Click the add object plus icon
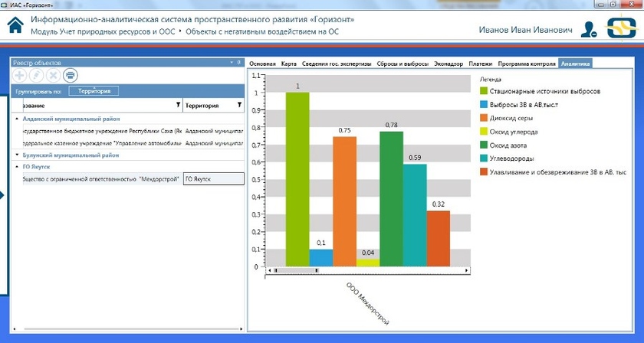Screen dimensions: 644x343 click(18, 75)
